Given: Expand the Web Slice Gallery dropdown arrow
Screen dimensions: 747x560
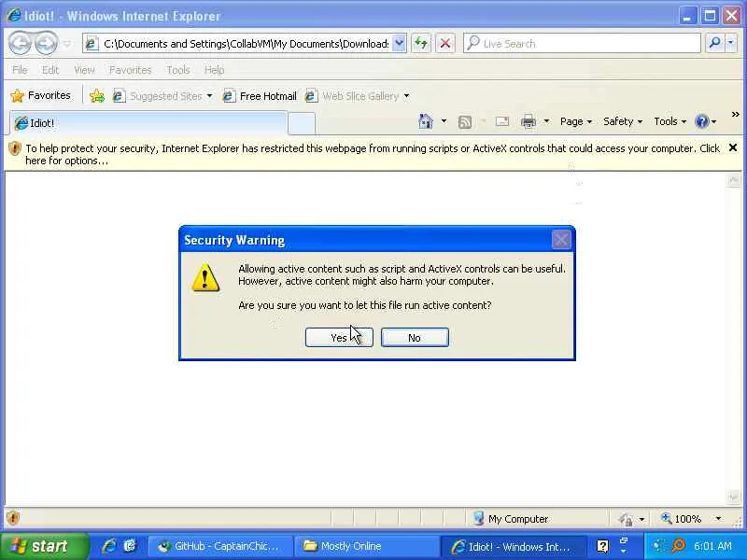Looking at the screenshot, I should tap(406, 96).
